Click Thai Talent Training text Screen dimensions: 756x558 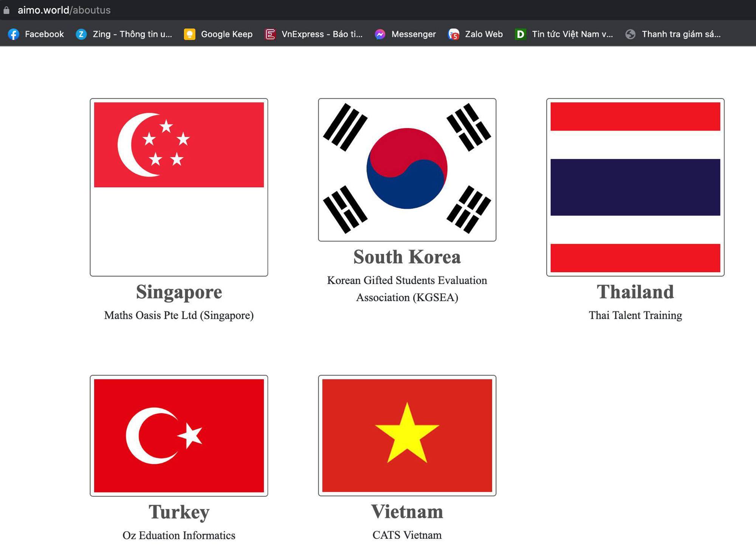[x=635, y=315]
